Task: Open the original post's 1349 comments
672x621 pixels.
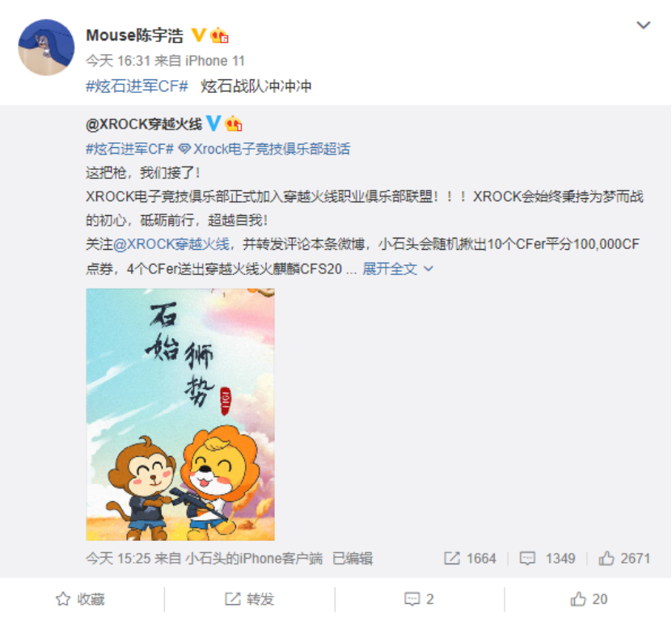Action: click(547, 559)
